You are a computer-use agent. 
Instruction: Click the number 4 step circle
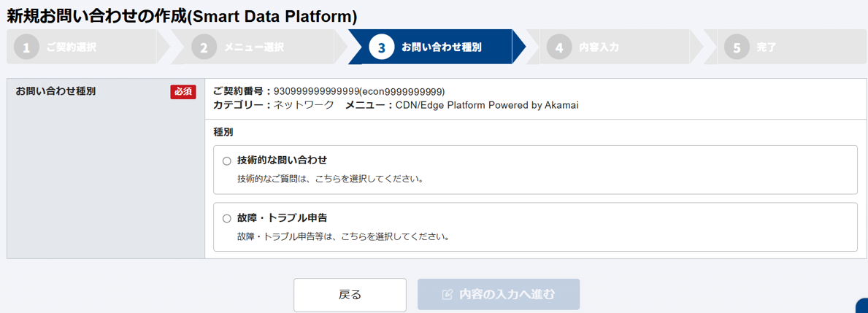[559, 48]
